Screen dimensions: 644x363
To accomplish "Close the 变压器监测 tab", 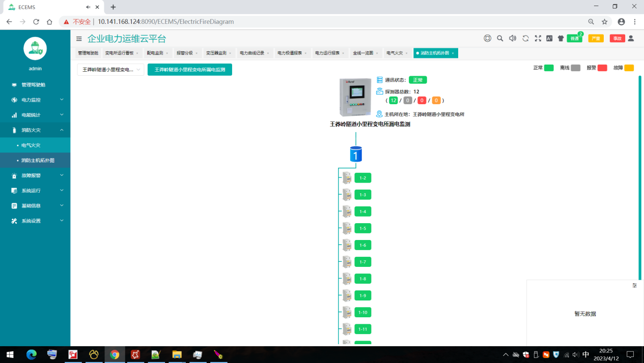I will (230, 53).
